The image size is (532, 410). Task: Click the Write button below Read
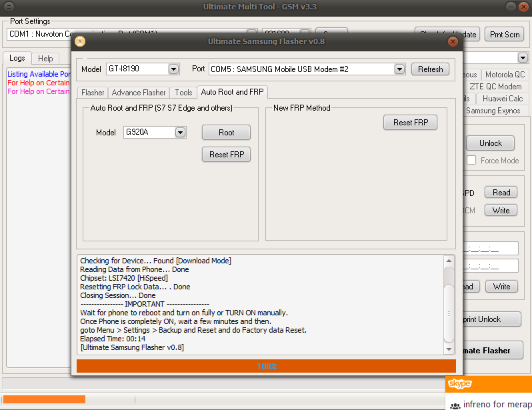pyautogui.click(x=501, y=211)
